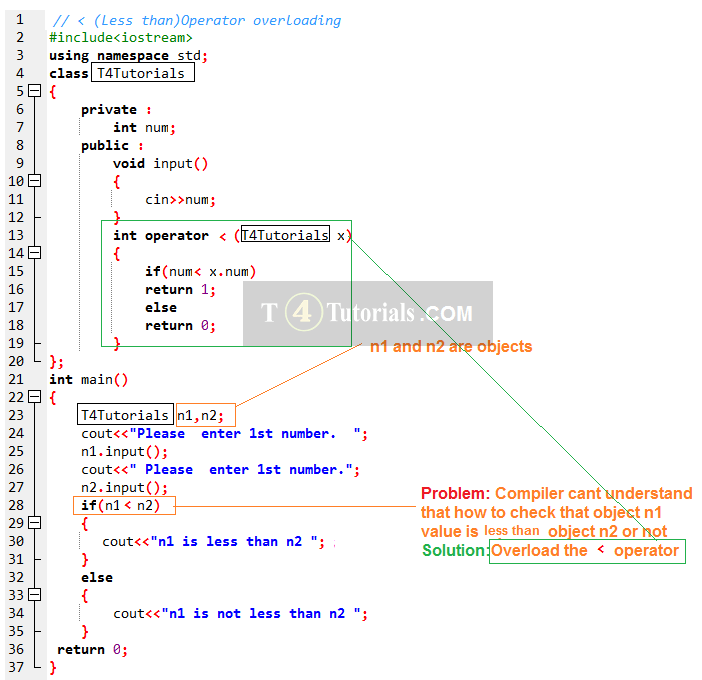Click 'int operator <' on line 13
The width and height of the screenshot is (702, 680).
170,236
